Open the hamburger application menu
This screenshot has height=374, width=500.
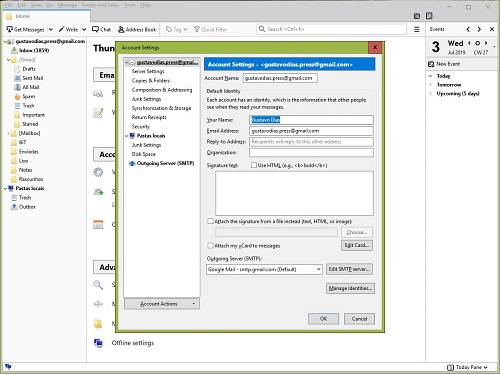[x=417, y=29]
